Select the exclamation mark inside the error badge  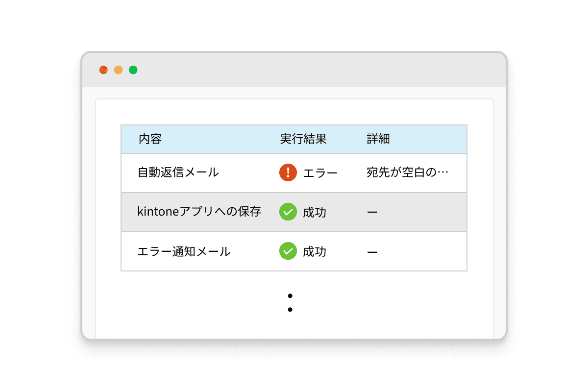pyautogui.click(x=288, y=172)
